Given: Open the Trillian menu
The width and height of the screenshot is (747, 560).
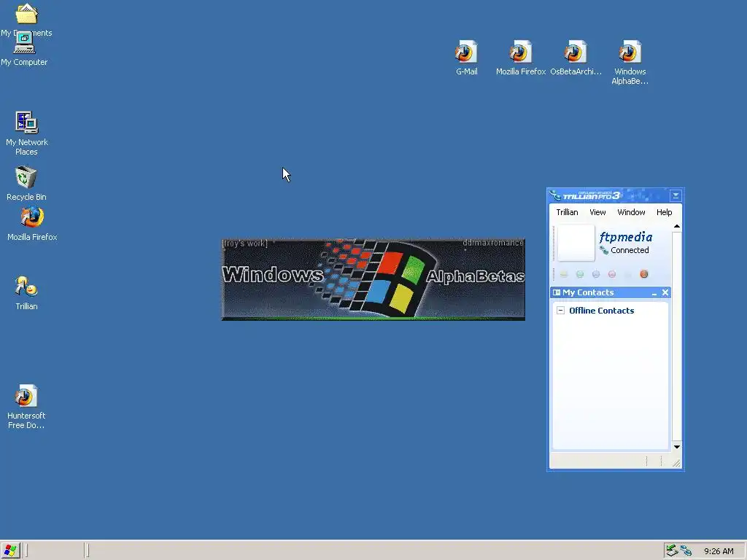Looking at the screenshot, I should (567, 212).
